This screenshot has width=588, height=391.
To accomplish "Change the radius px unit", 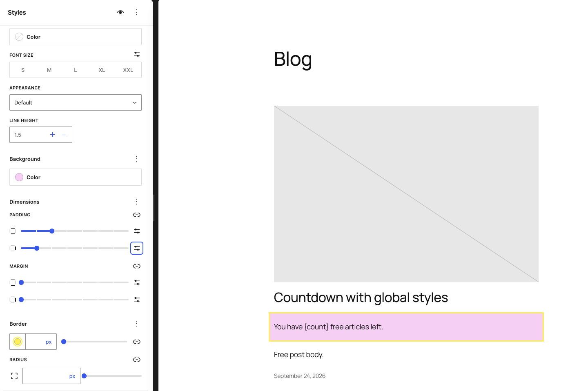I will coord(72,376).
